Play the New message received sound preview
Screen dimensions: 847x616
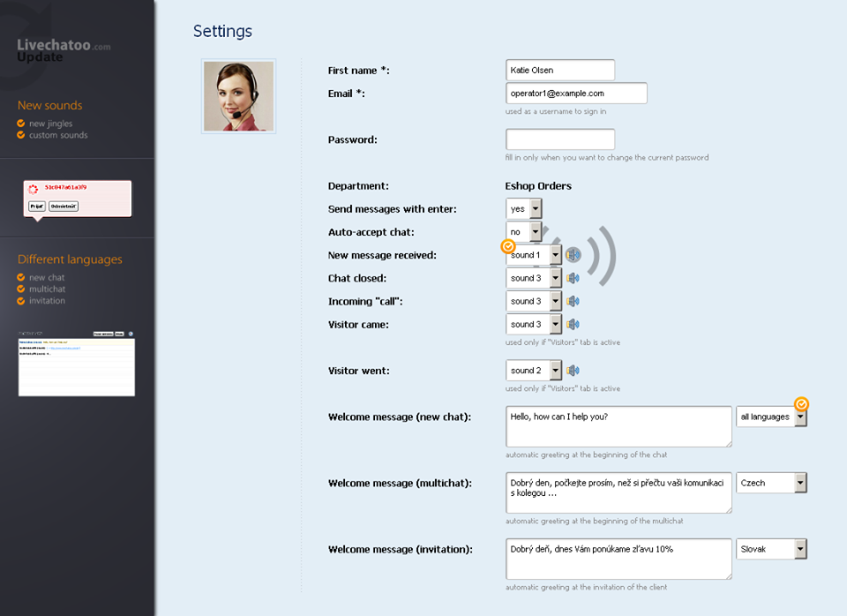(x=573, y=255)
